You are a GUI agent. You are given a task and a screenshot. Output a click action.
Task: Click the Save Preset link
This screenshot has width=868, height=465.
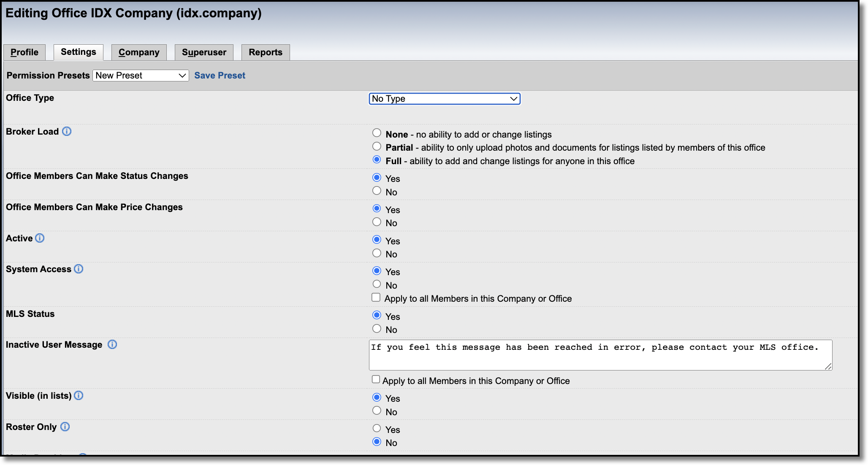coord(220,76)
